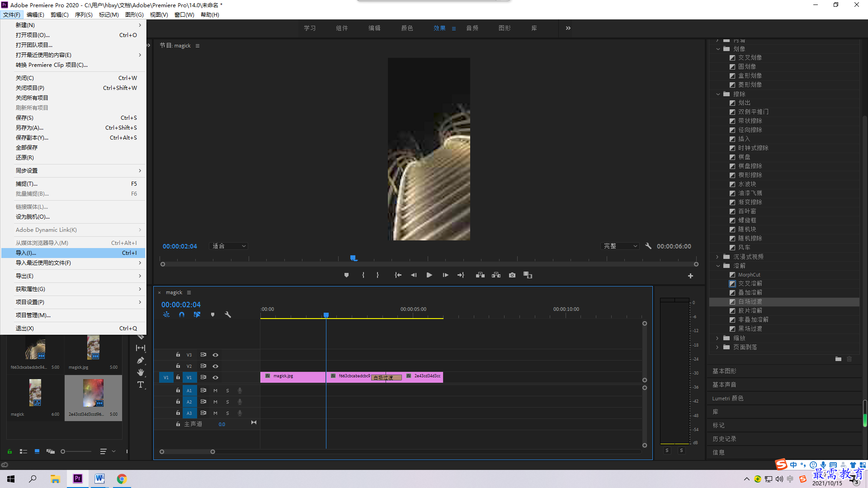Collapse the 溶解 effects folder
This screenshot has height=488, width=868.
(x=718, y=266)
